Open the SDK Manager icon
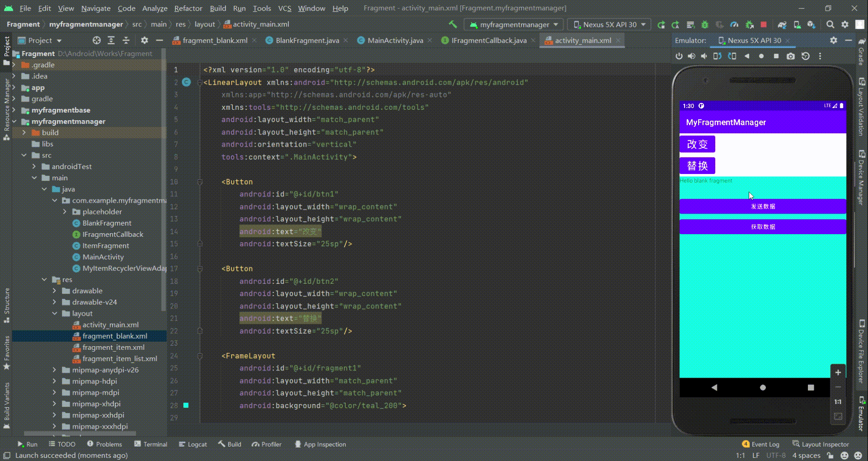868x461 pixels. (x=811, y=25)
